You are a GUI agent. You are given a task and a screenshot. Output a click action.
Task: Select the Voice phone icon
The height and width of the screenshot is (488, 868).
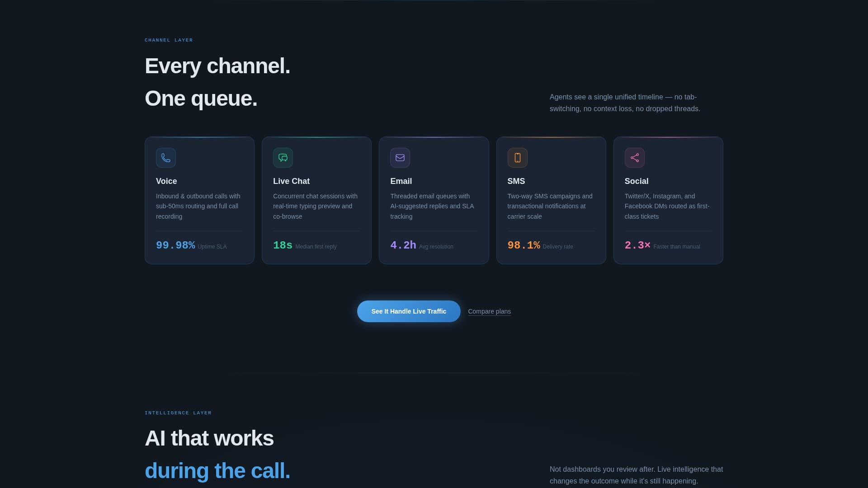click(x=166, y=158)
